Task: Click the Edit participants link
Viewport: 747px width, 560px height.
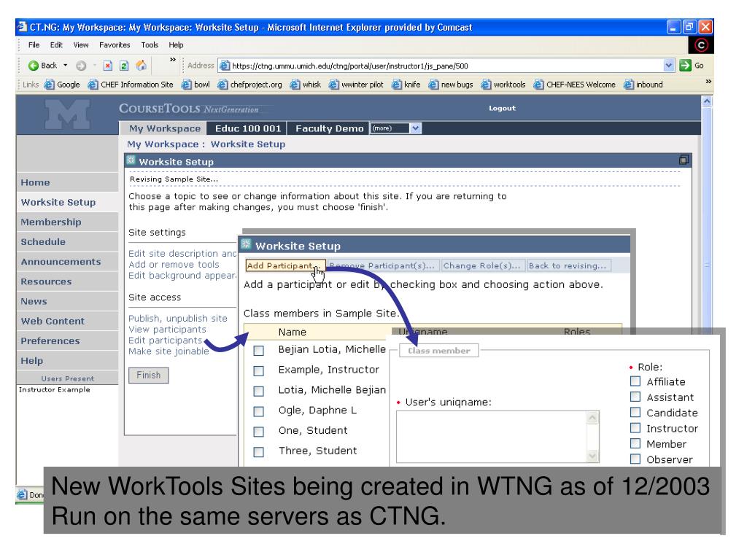Action: click(x=165, y=340)
